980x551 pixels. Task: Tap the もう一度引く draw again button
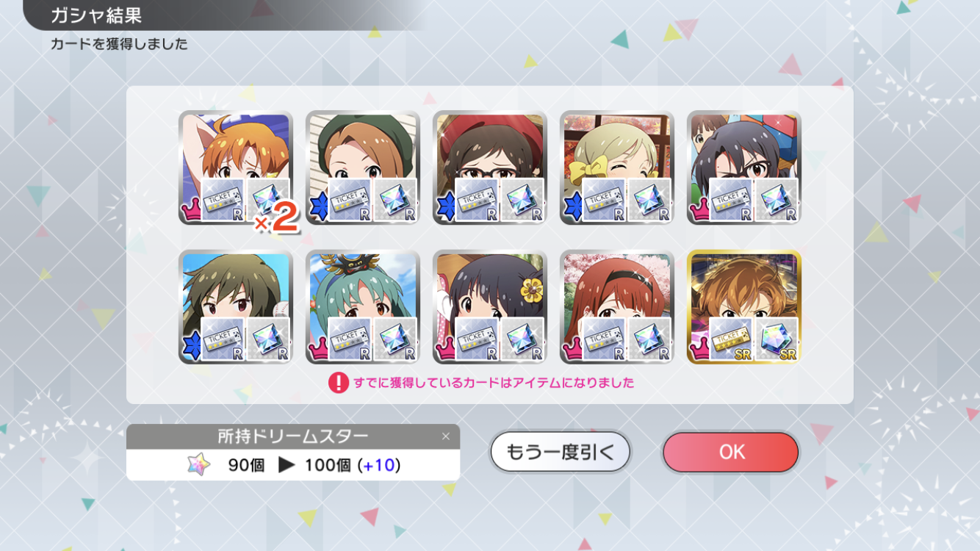[560, 452]
